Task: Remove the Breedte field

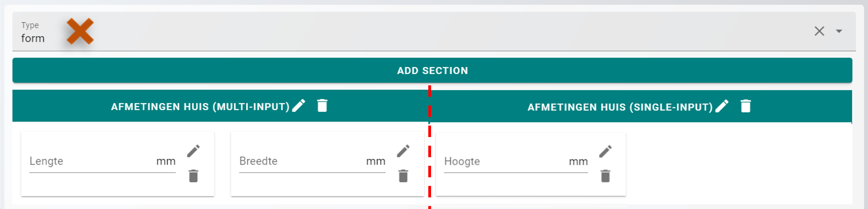Action: click(x=403, y=176)
